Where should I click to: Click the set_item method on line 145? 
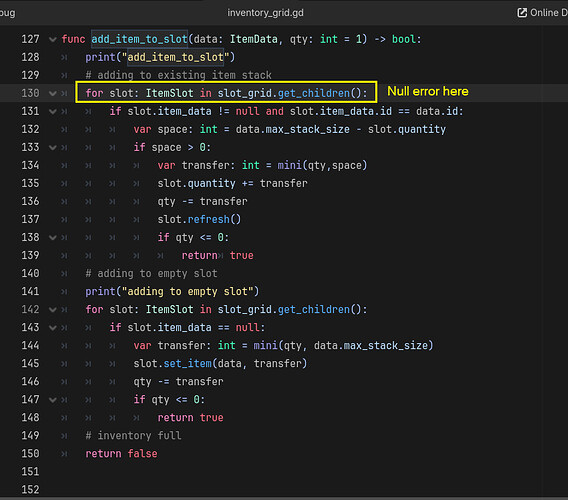pos(187,363)
